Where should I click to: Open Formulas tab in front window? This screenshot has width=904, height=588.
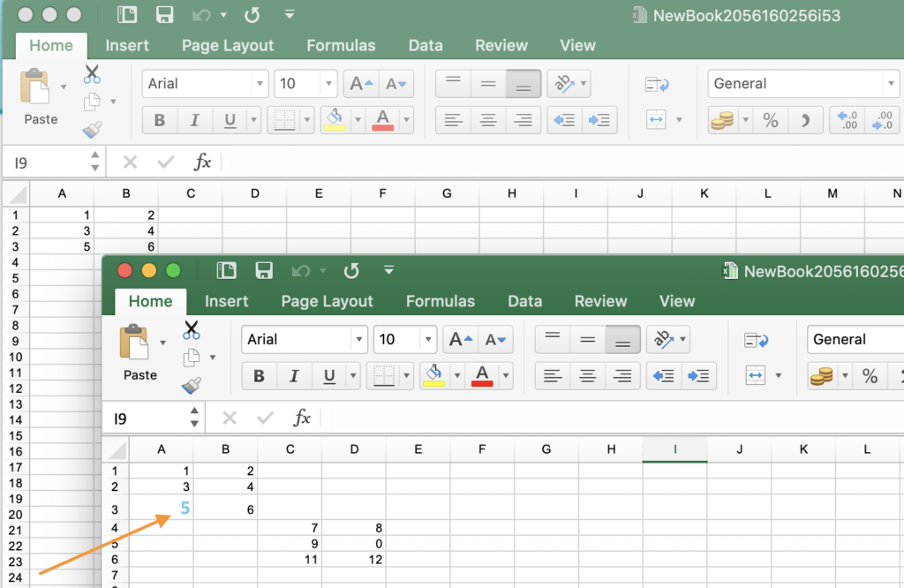pos(441,301)
